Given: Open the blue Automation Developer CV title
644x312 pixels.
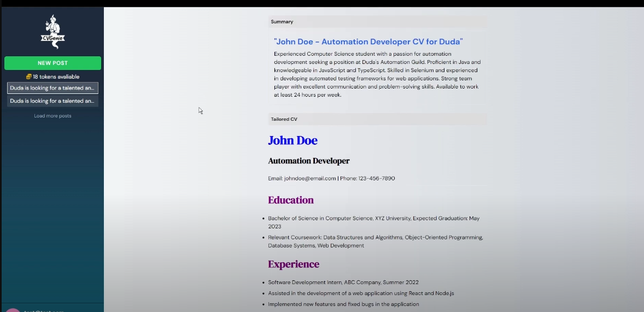Looking at the screenshot, I should [x=368, y=42].
